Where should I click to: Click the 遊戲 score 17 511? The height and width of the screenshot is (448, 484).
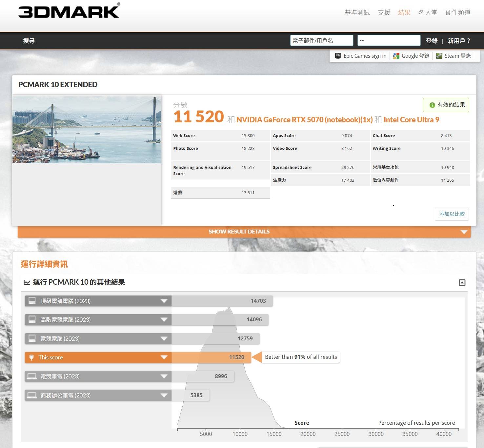click(248, 193)
